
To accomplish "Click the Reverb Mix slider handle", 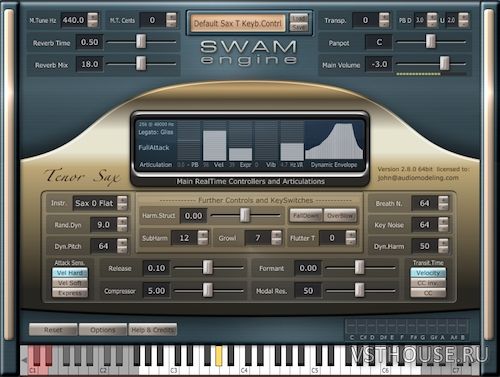I will 141,63.
